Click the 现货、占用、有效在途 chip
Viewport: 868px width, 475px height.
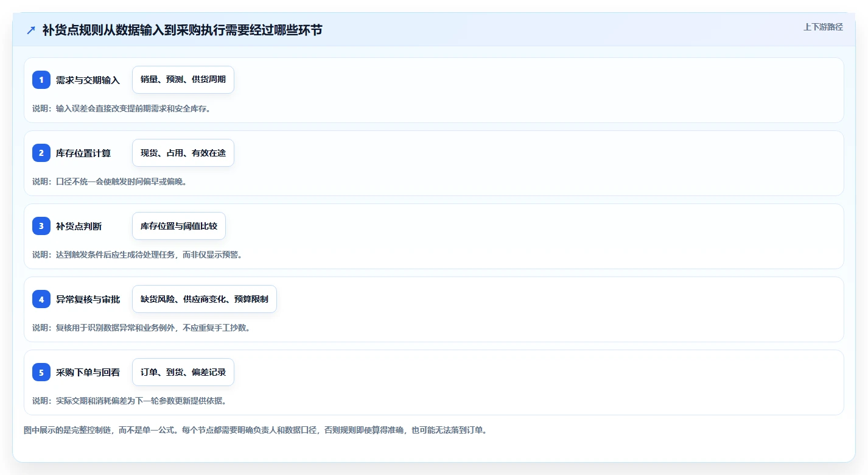[183, 153]
